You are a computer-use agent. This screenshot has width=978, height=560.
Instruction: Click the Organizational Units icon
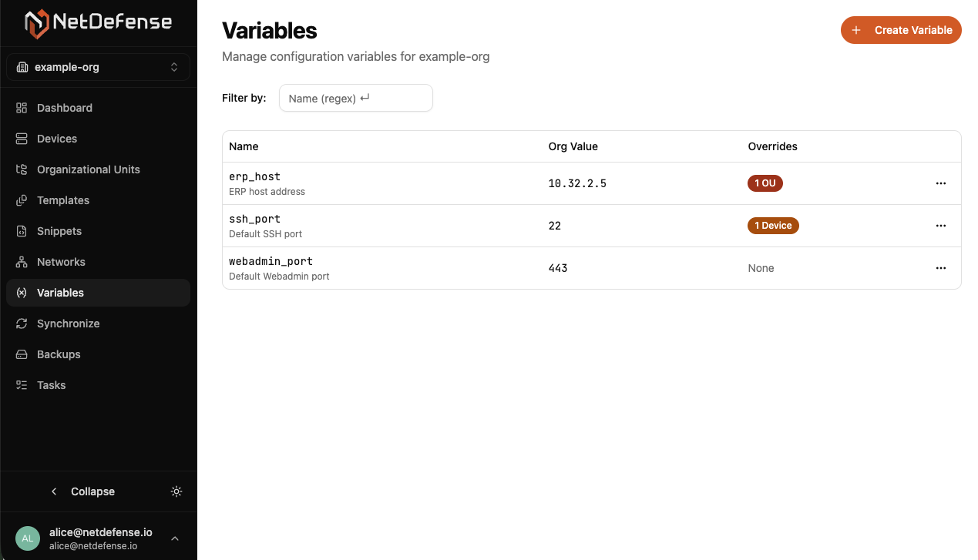(x=22, y=169)
